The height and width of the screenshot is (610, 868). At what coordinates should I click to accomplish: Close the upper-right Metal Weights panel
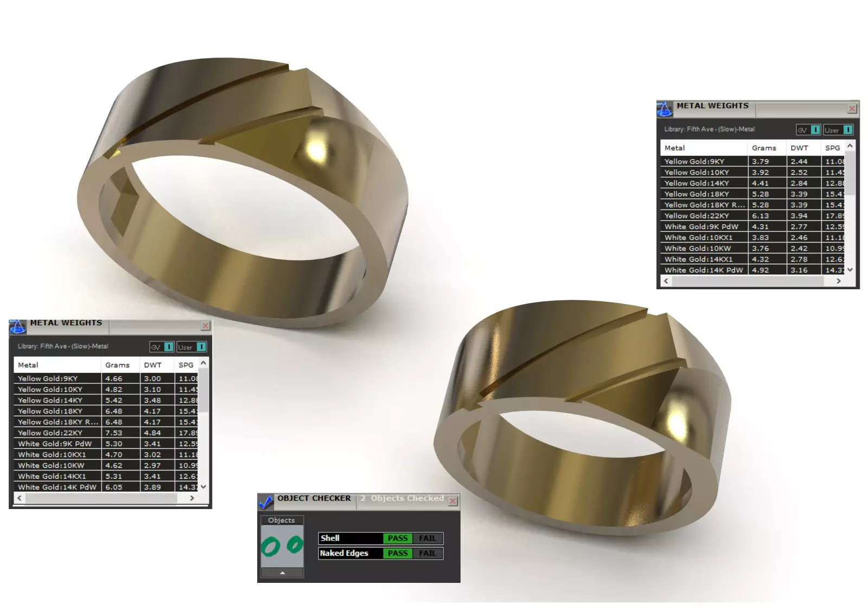pos(852,109)
